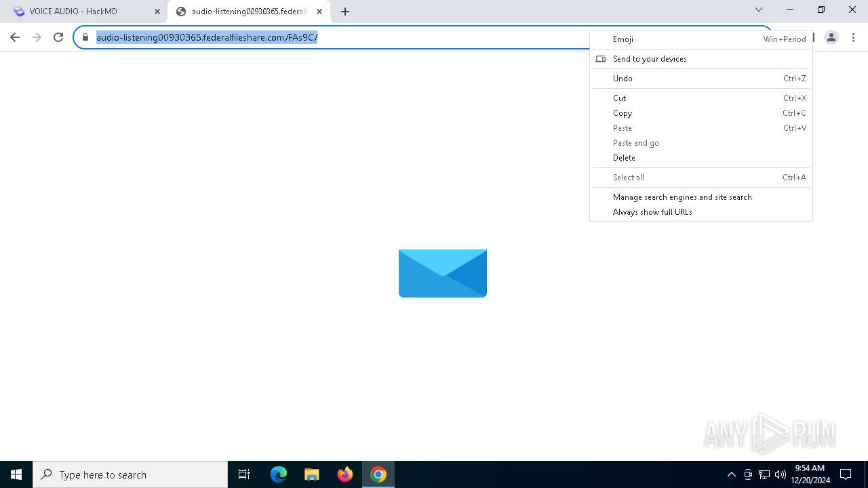Launch Firefox from the taskbar
The height and width of the screenshot is (488, 868).
pos(345,474)
